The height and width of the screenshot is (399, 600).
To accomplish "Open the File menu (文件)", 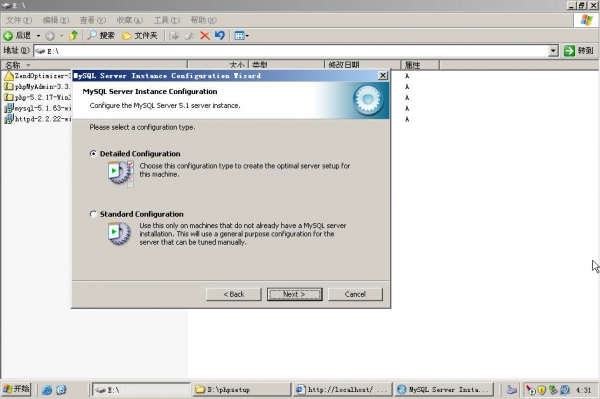I will [x=19, y=20].
